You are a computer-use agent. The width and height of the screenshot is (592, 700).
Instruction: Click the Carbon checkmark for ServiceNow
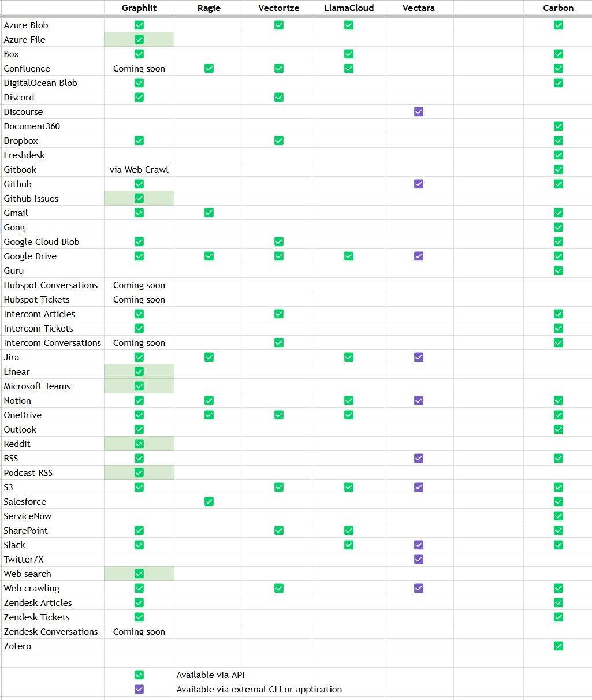pos(558,516)
